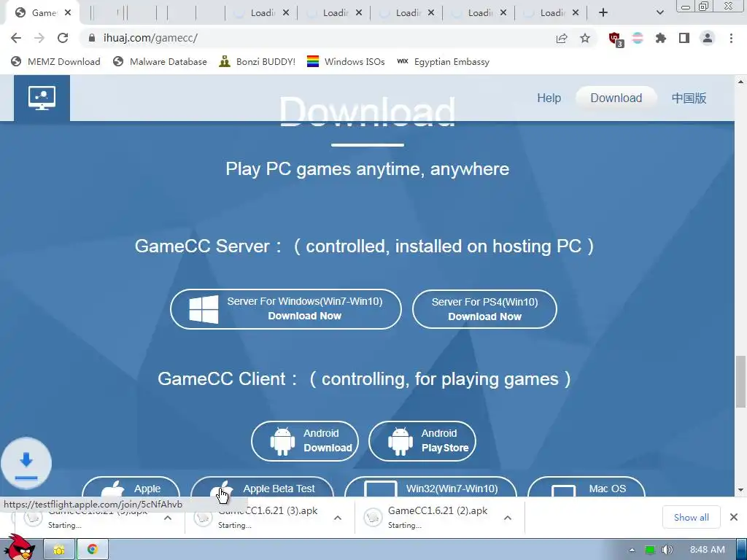Open the uBlock shield extension icon
Viewport: 747px width, 560px height.
(x=616, y=39)
